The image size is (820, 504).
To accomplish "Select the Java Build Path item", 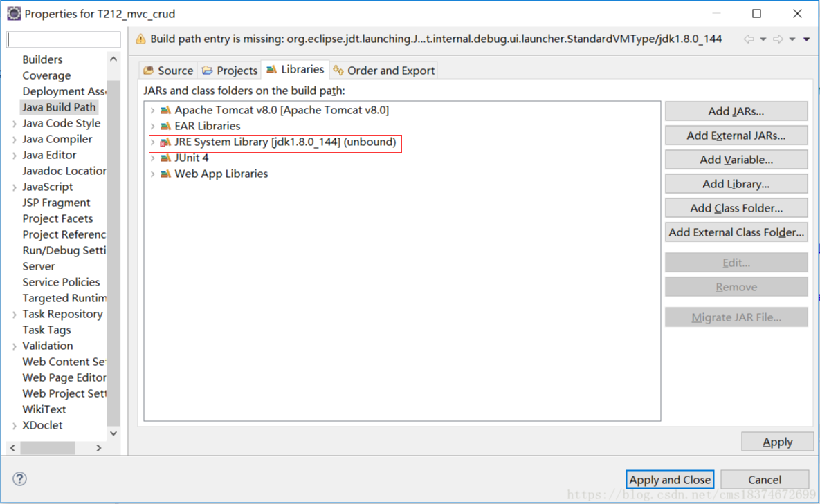I will pos(59,108).
